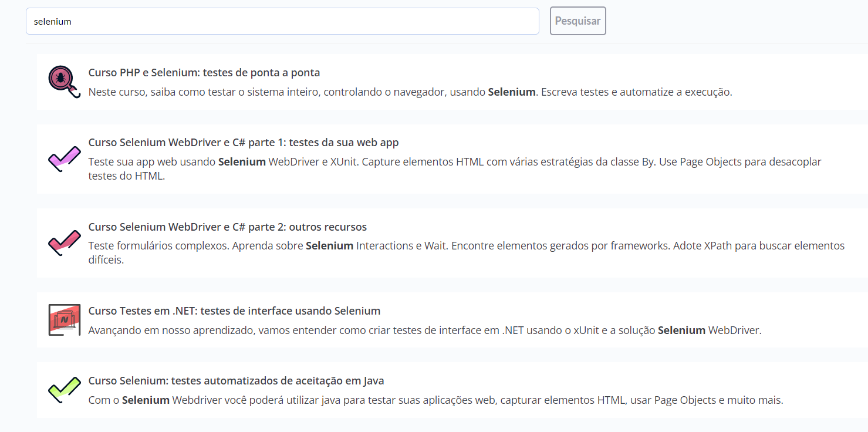868x432 pixels.
Task: Open 'Curso PHP e Selenium: testes de ponta a ponta'
Action: 204,73
